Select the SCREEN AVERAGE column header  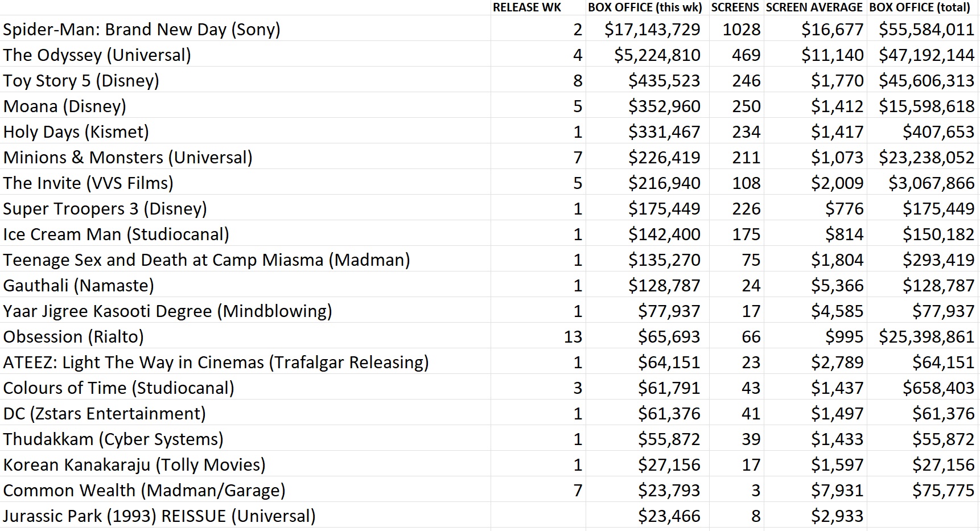[x=814, y=7]
